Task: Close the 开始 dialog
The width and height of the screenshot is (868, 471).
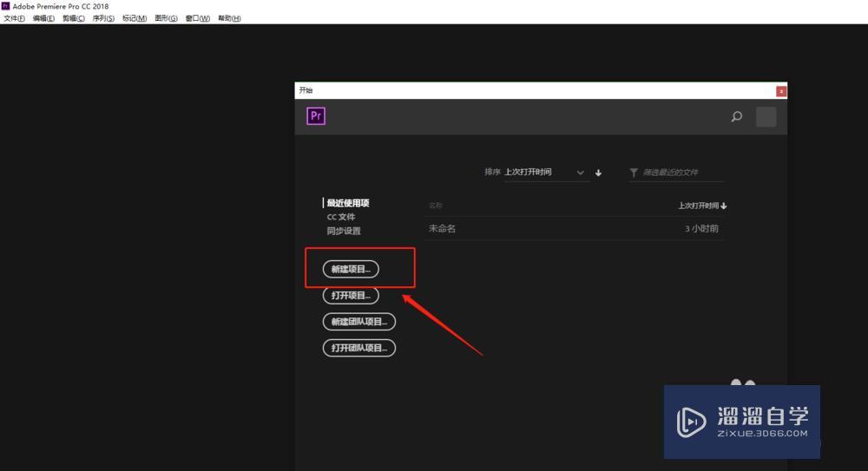Action: 781,91
